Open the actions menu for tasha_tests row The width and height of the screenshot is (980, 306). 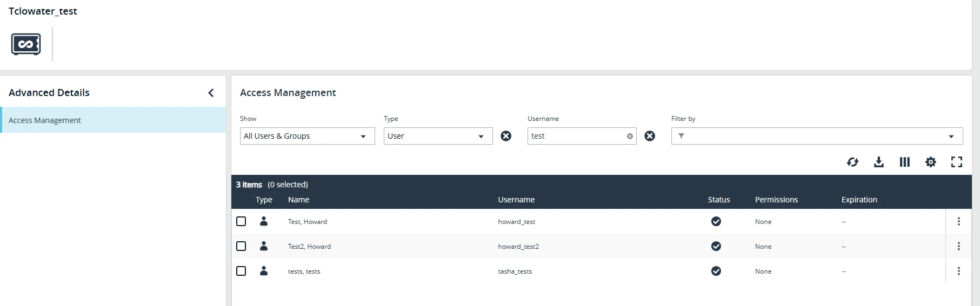pyautogui.click(x=959, y=271)
